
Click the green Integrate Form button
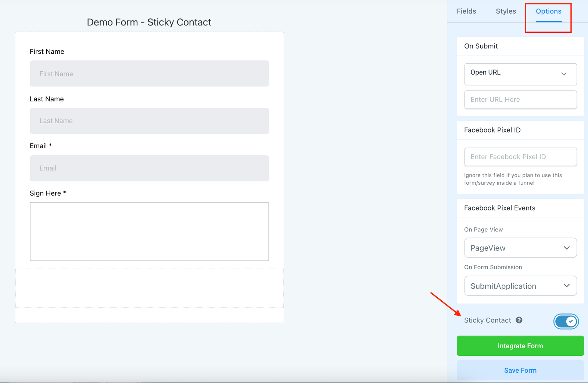(x=520, y=346)
